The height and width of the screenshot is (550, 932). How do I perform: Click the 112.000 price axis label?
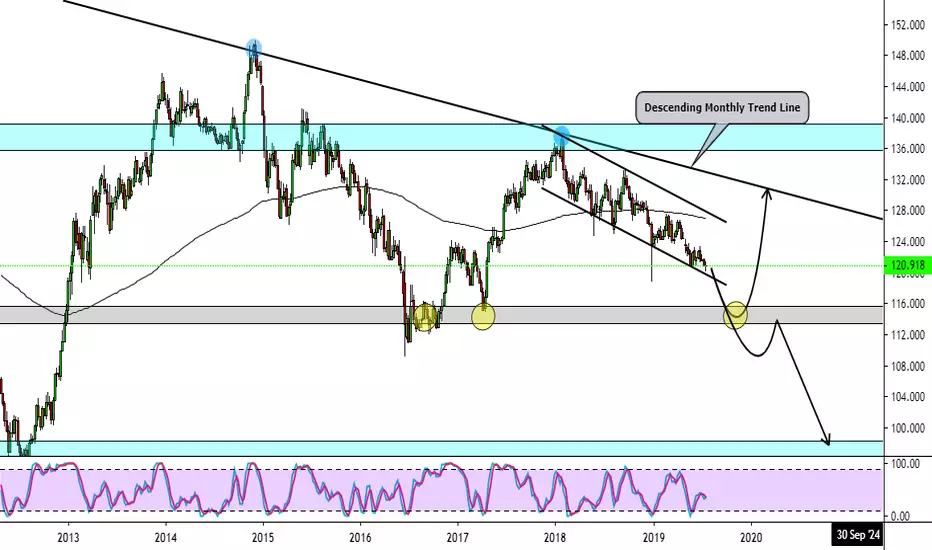(x=908, y=335)
